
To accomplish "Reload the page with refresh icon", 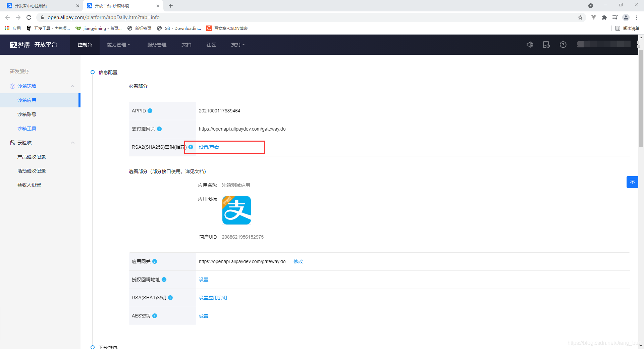I will coord(29,17).
